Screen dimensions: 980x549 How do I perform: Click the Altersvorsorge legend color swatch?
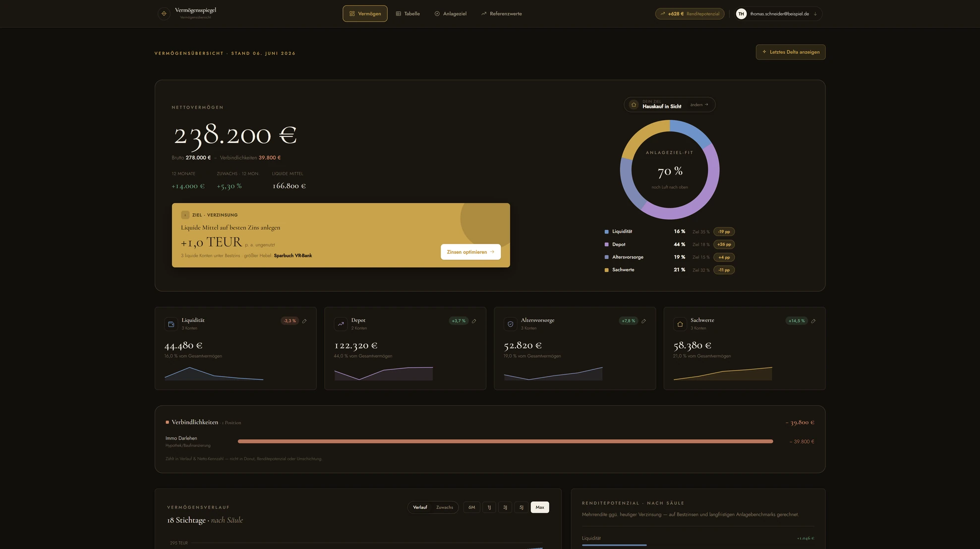pos(606,257)
